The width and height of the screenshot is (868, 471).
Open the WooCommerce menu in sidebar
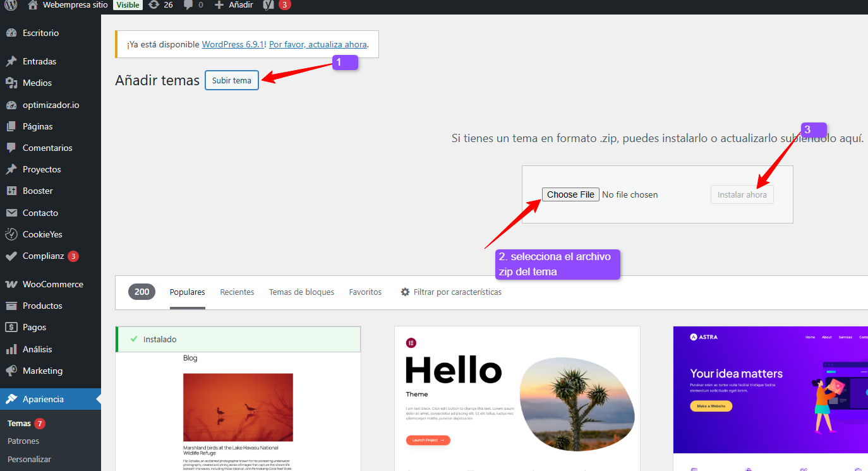coord(52,284)
